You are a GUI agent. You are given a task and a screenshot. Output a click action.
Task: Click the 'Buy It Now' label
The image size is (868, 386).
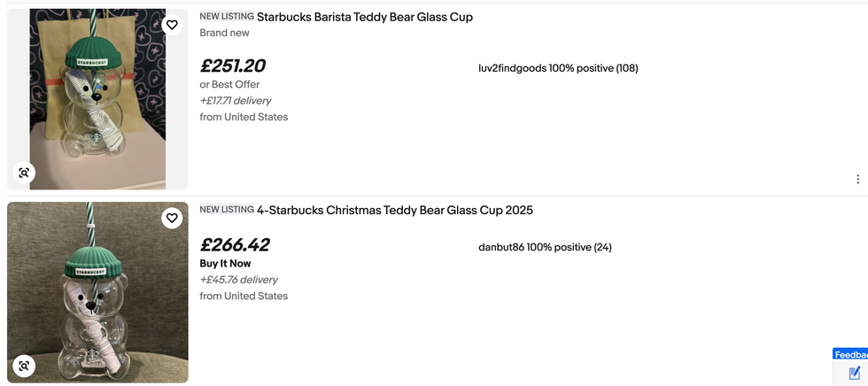coord(225,264)
